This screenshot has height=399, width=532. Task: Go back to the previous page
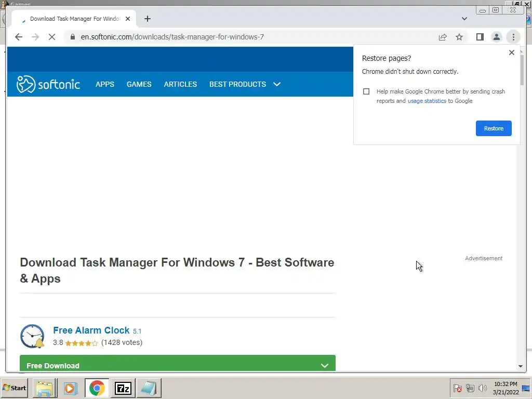pyautogui.click(x=19, y=37)
